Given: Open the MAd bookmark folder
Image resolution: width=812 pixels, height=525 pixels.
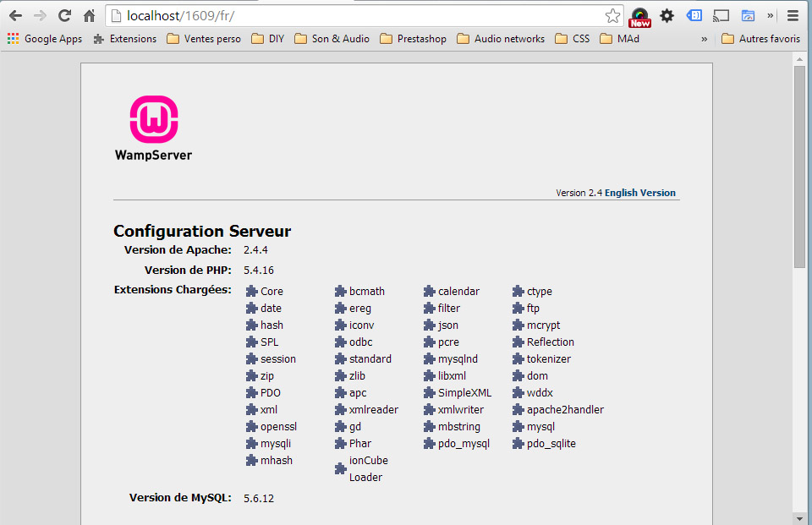Looking at the screenshot, I should click(x=619, y=39).
